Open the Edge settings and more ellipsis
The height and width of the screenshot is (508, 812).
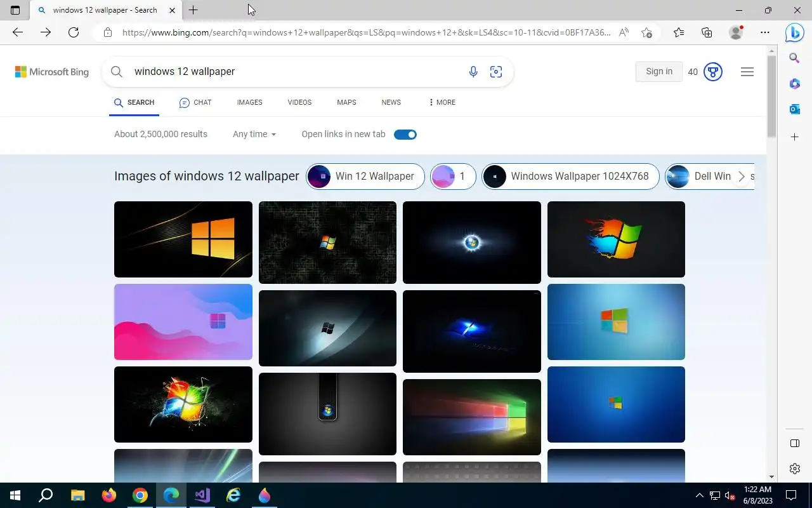point(765,32)
